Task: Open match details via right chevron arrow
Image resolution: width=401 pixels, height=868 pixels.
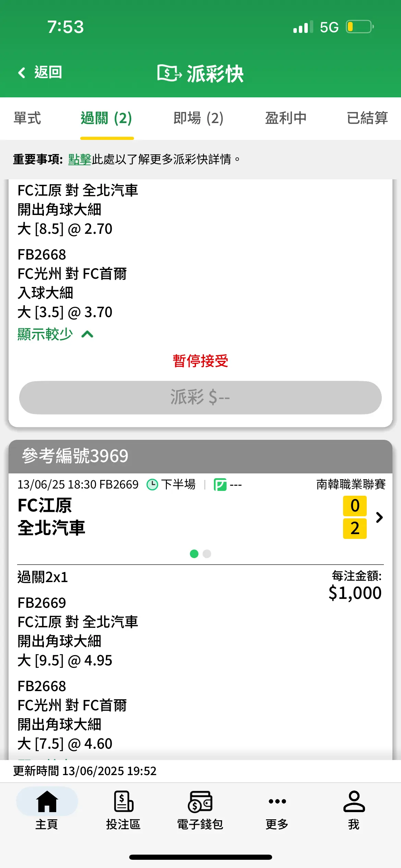Action: (379, 517)
